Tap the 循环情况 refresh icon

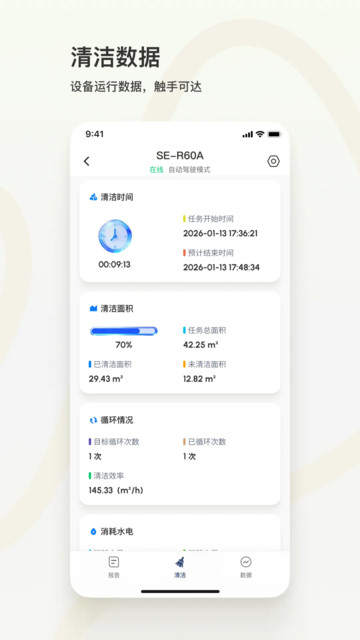[x=93, y=420]
